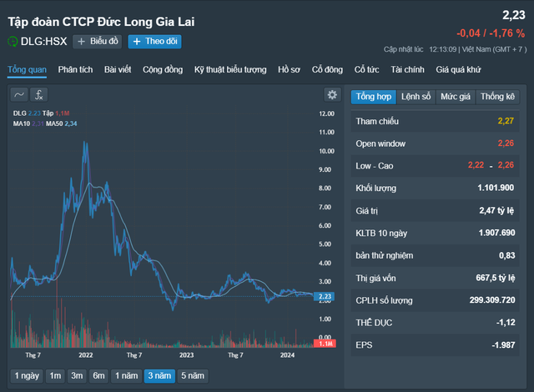Click the Theo dõi follow button

154,41
